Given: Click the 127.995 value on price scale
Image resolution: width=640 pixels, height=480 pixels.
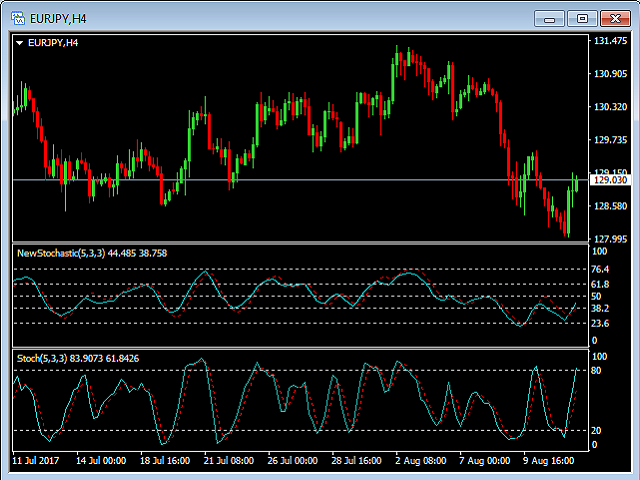Looking at the screenshot, I should coord(609,239).
